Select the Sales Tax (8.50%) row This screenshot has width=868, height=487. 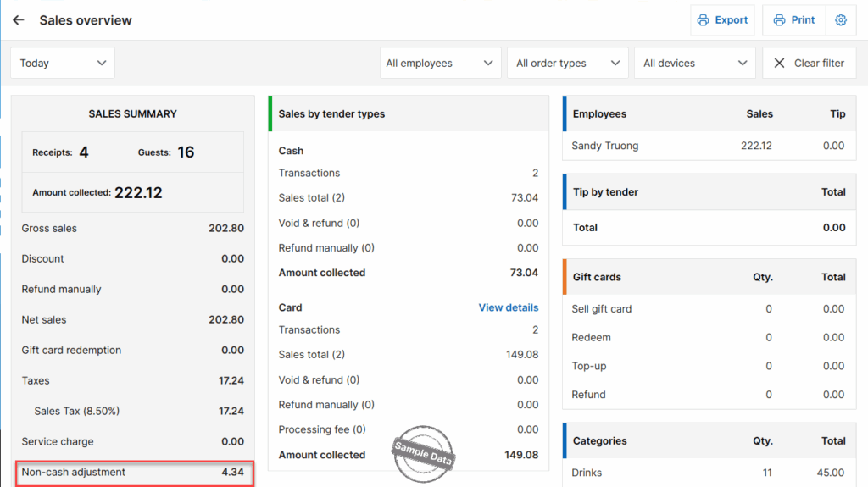pos(132,412)
